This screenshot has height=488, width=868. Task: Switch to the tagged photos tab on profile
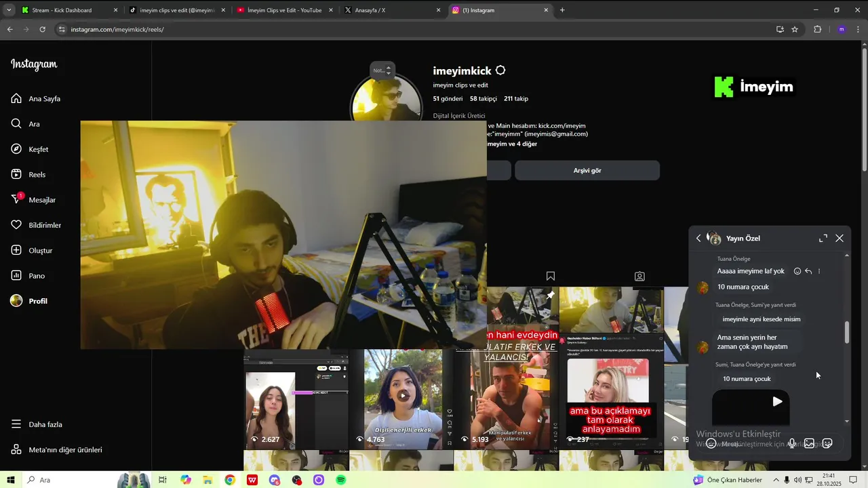coord(639,277)
